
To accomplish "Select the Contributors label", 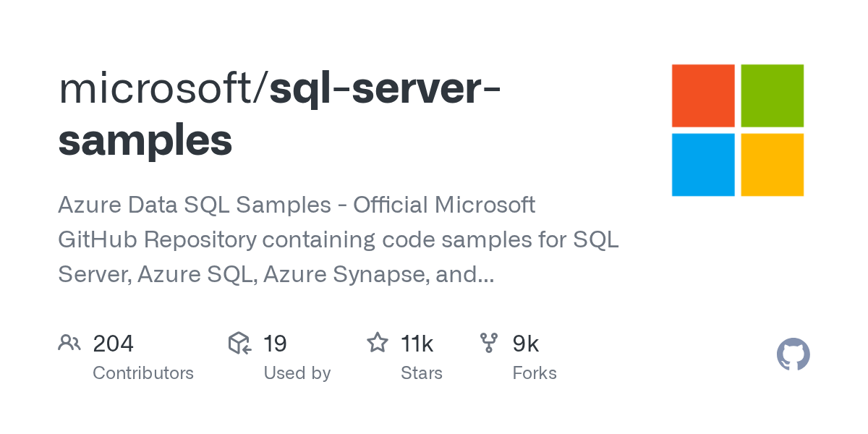I will tap(143, 373).
